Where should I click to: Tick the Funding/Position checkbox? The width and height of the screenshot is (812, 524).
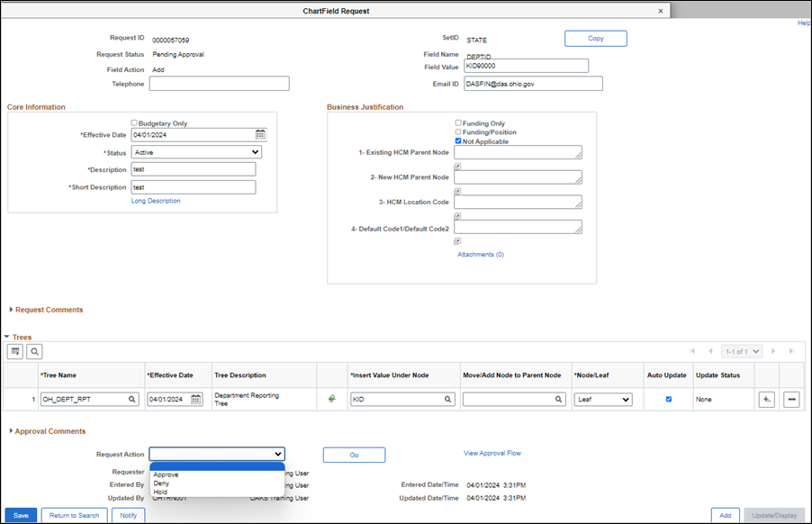(x=458, y=131)
